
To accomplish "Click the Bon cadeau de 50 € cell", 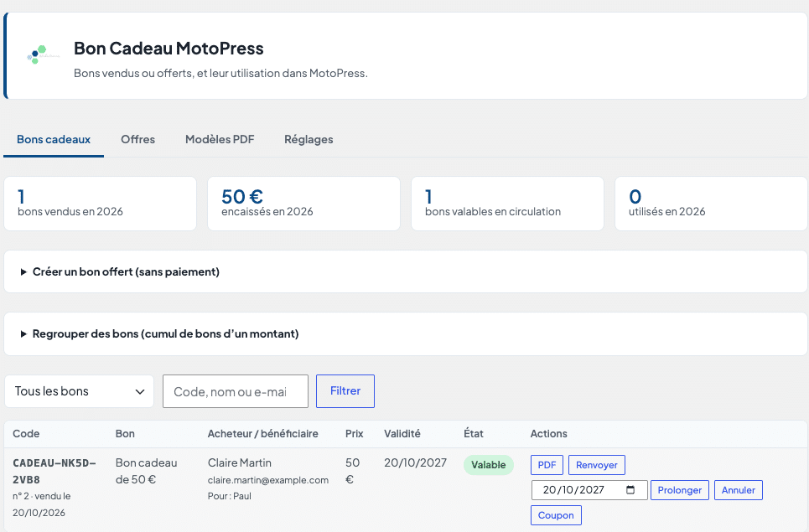I will pos(147,471).
